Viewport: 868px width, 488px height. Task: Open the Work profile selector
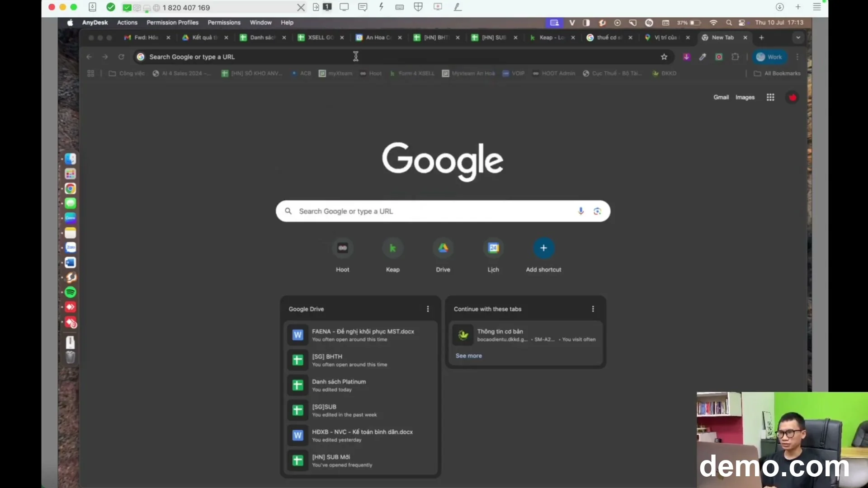pyautogui.click(x=769, y=57)
